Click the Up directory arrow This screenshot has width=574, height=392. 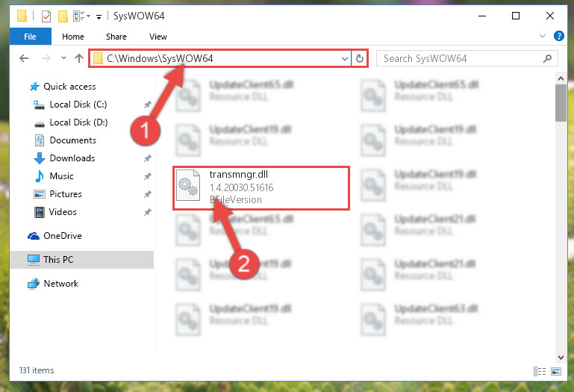click(78, 58)
